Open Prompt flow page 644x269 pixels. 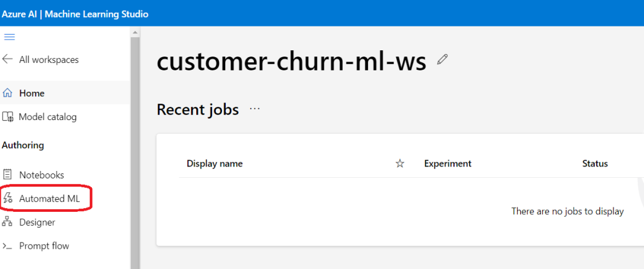(x=44, y=246)
